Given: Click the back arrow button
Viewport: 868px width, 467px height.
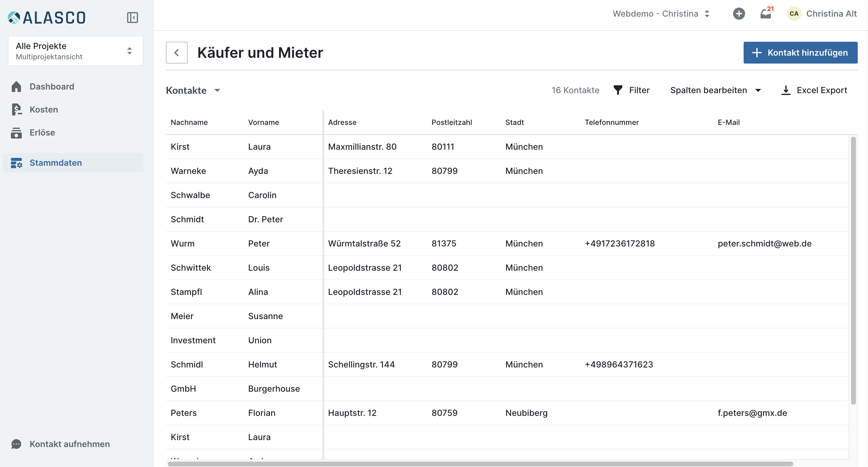Looking at the screenshot, I should click(176, 53).
